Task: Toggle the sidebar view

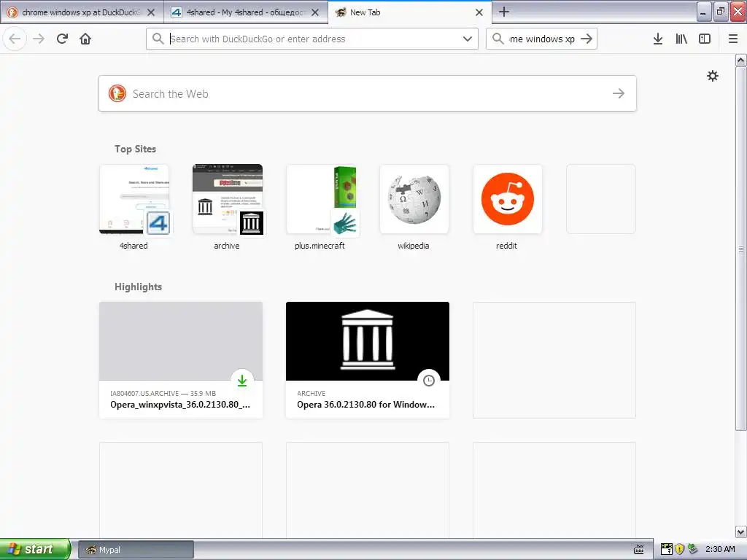Action: tap(705, 39)
